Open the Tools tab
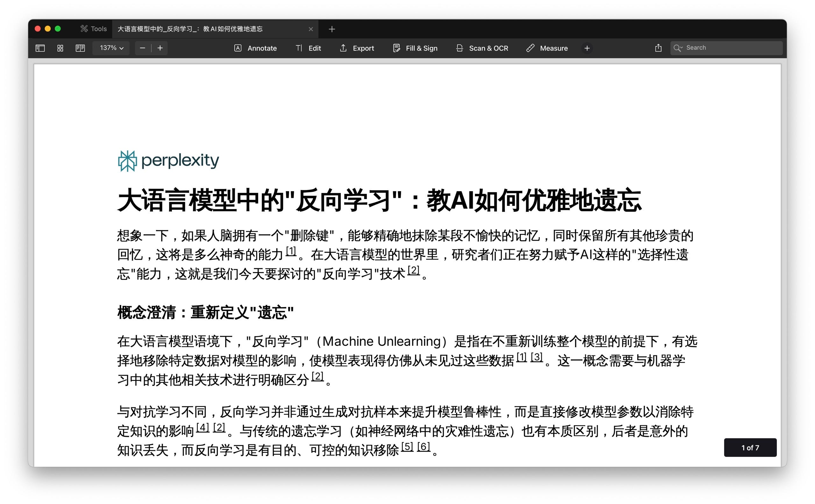Screen dimensions: 815x504 [x=93, y=29]
